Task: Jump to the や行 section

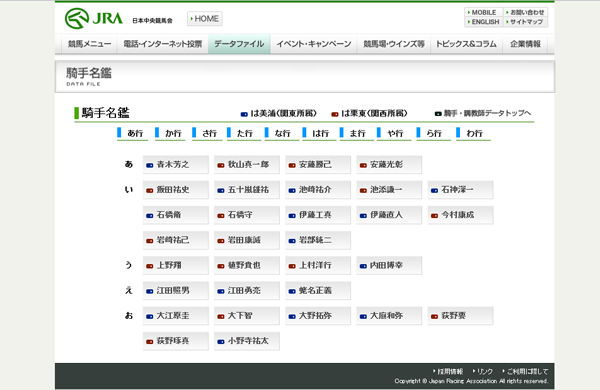Action: [394, 134]
